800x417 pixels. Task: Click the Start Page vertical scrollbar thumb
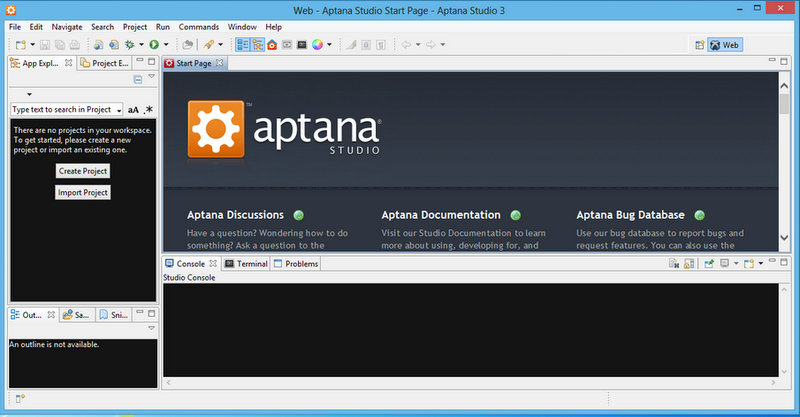[x=784, y=104]
